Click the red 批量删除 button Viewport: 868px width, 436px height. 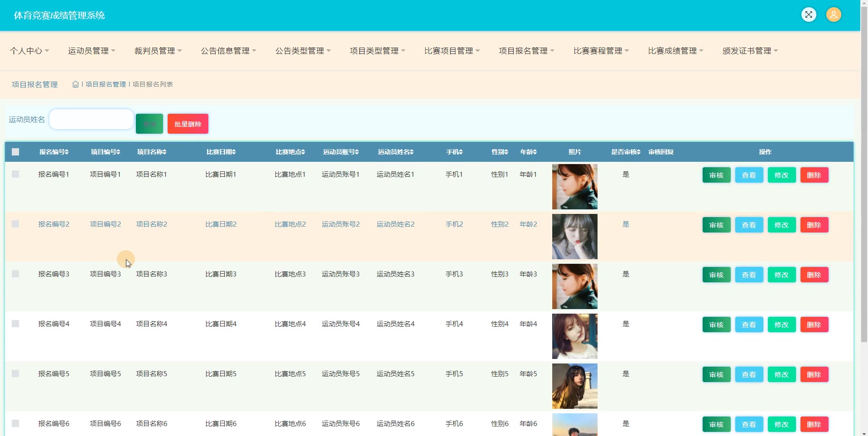188,124
